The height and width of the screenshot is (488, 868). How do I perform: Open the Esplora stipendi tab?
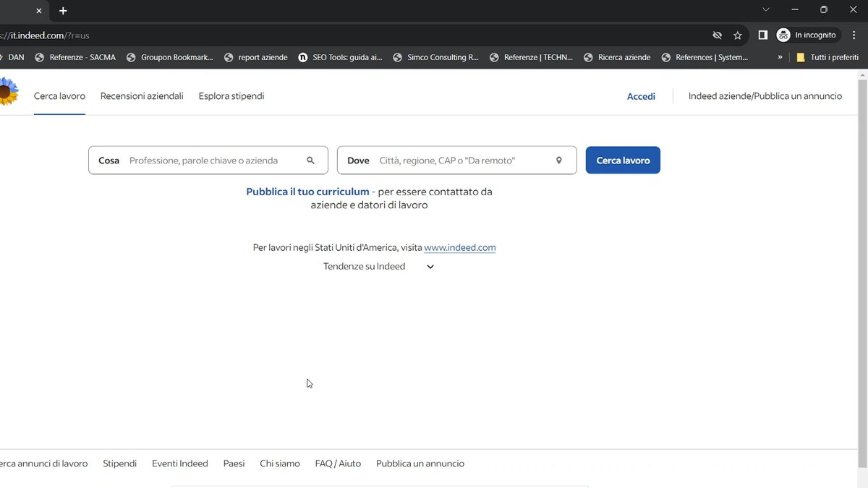231,96
